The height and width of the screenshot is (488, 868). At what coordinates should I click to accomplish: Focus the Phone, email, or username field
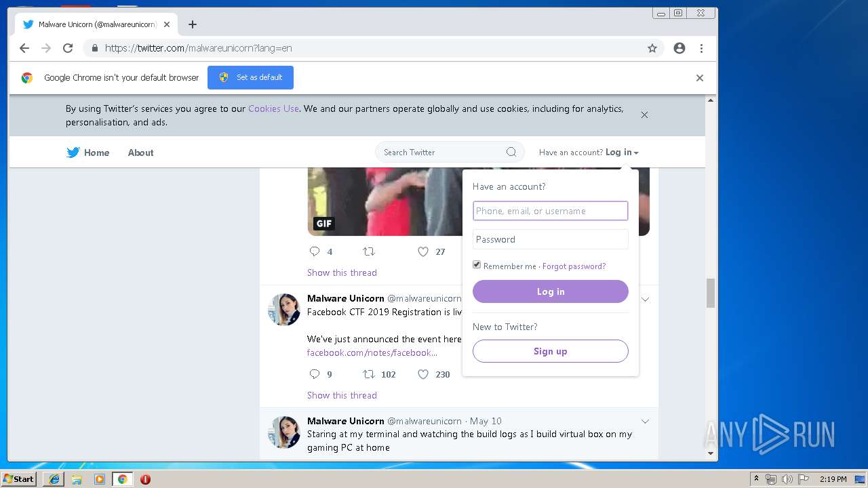pyautogui.click(x=551, y=211)
